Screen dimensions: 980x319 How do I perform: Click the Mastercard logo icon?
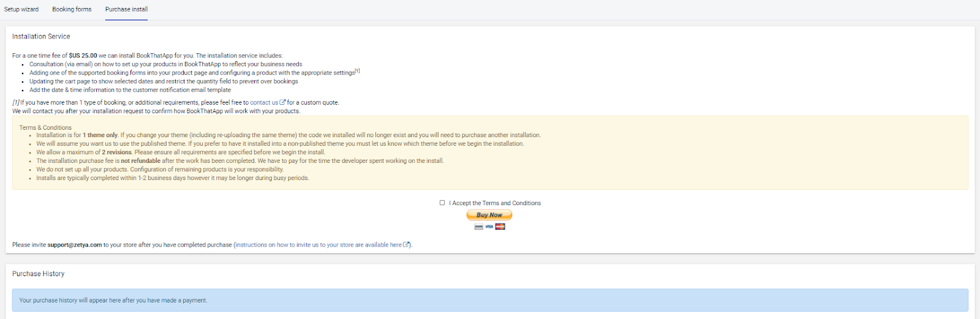(x=500, y=227)
